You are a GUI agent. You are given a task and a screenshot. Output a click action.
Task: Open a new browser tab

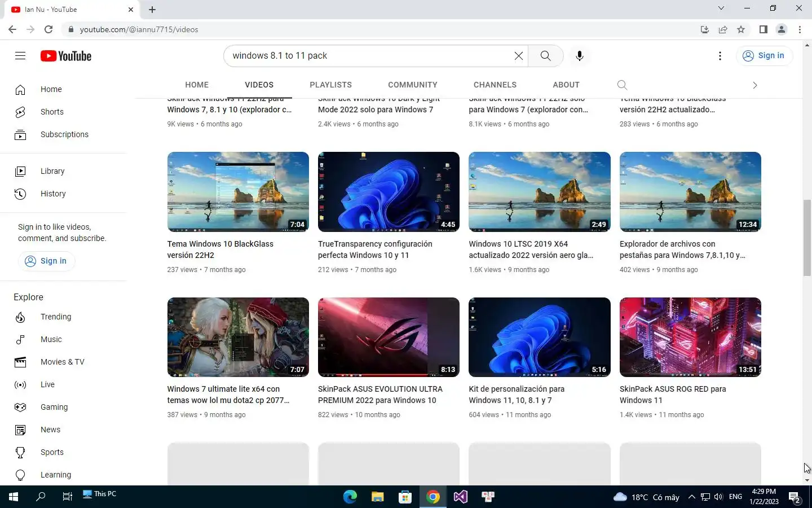pyautogui.click(x=152, y=9)
